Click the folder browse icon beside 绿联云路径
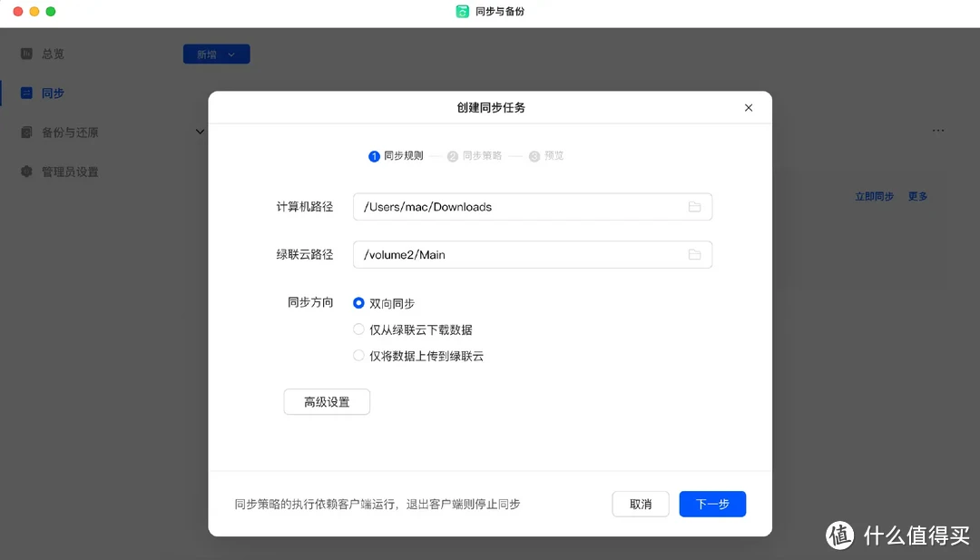The height and width of the screenshot is (560, 980). [695, 255]
